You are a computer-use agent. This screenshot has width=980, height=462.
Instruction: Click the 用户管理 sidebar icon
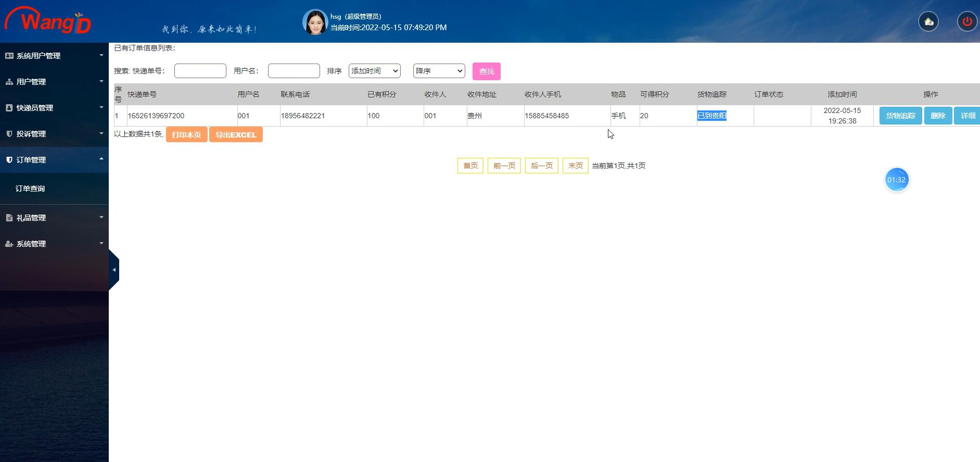(9, 82)
